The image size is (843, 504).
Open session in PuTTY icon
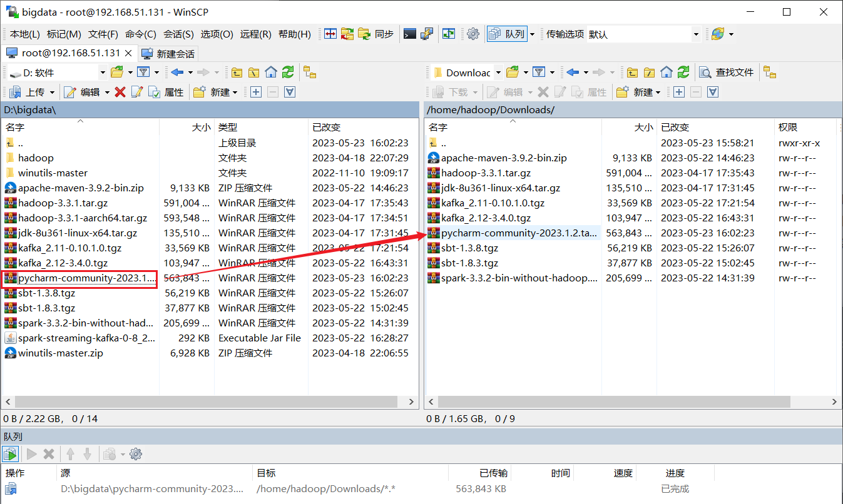click(x=427, y=34)
